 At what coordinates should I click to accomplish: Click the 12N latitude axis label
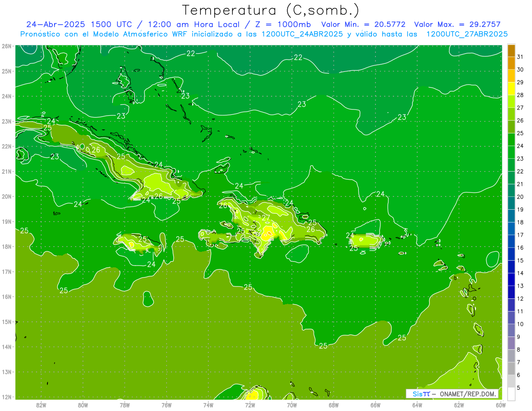(6, 397)
